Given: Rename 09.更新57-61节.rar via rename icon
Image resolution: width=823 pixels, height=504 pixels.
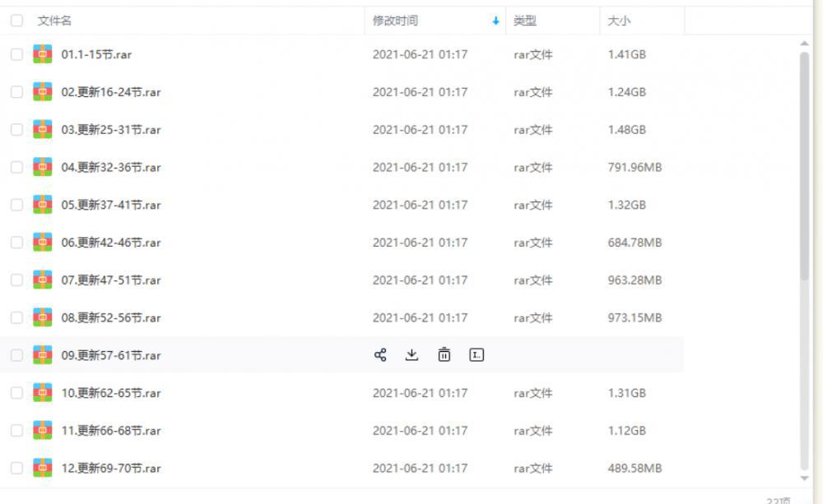Looking at the screenshot, I should [476, 355].
